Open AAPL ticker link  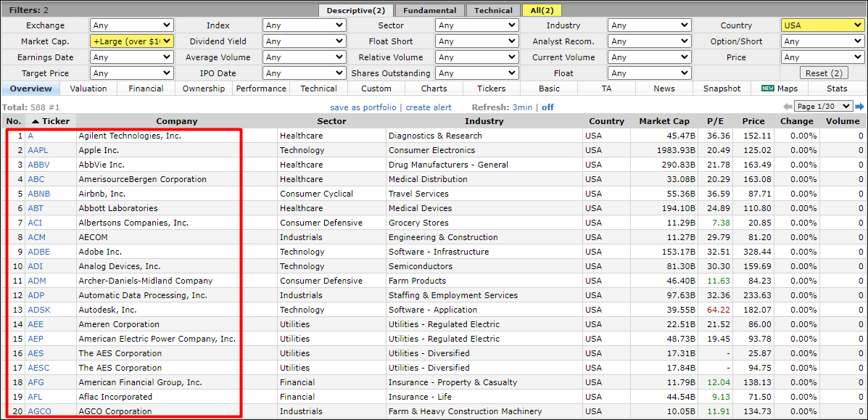click(38, 150)
